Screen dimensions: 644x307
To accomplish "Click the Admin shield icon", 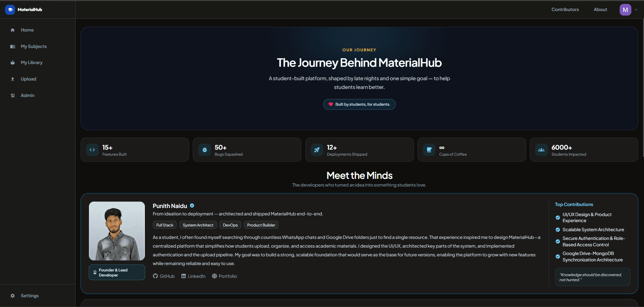I will tap(12, 96).
